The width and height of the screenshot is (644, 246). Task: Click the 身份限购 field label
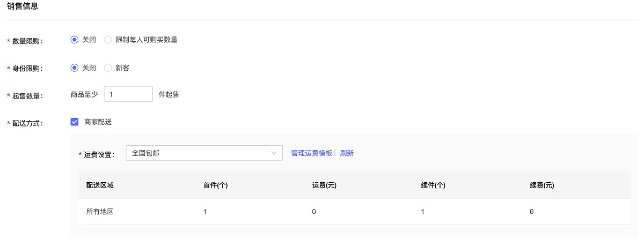coord(27,69)
